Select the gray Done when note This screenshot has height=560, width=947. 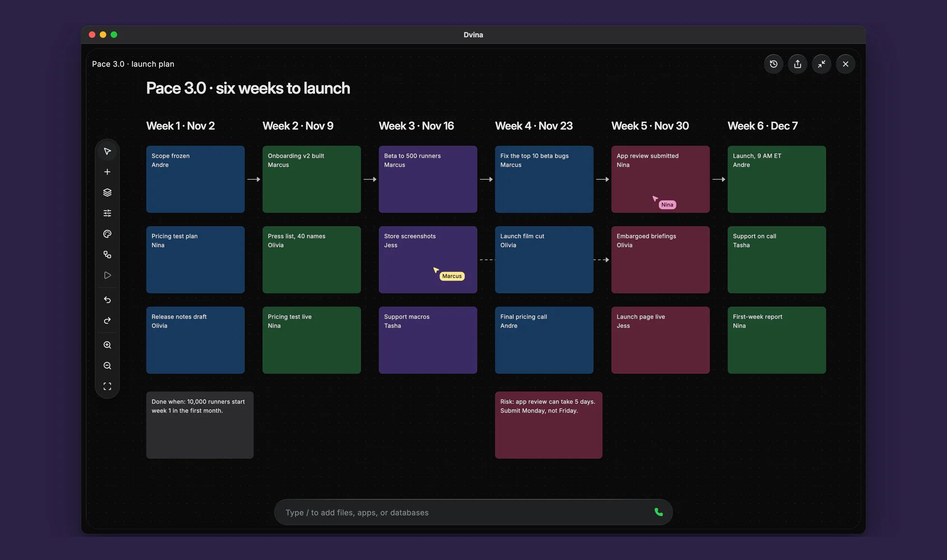click(x=200, y=425)
